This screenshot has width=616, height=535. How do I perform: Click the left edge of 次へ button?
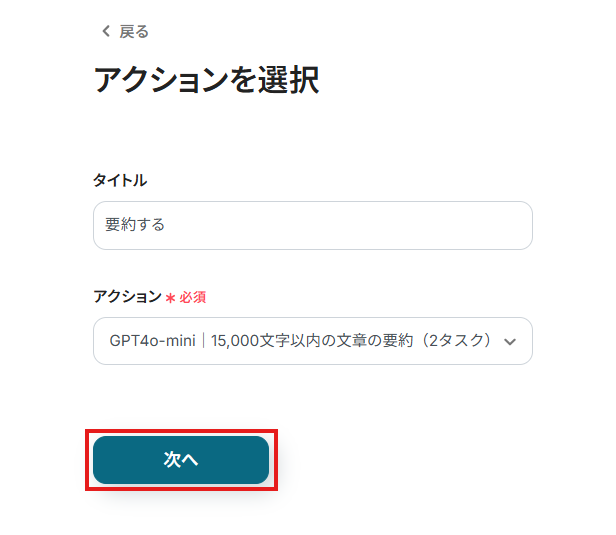pyautogui.click(x=108, y=460)
